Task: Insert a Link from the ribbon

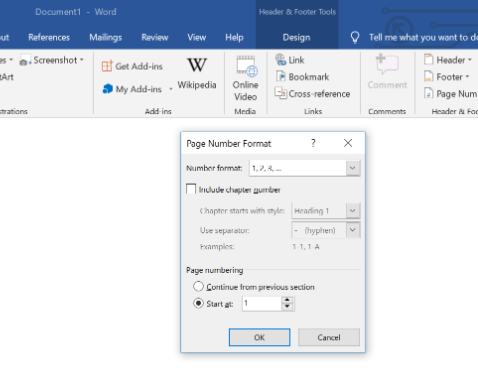Action: [289, 60]
